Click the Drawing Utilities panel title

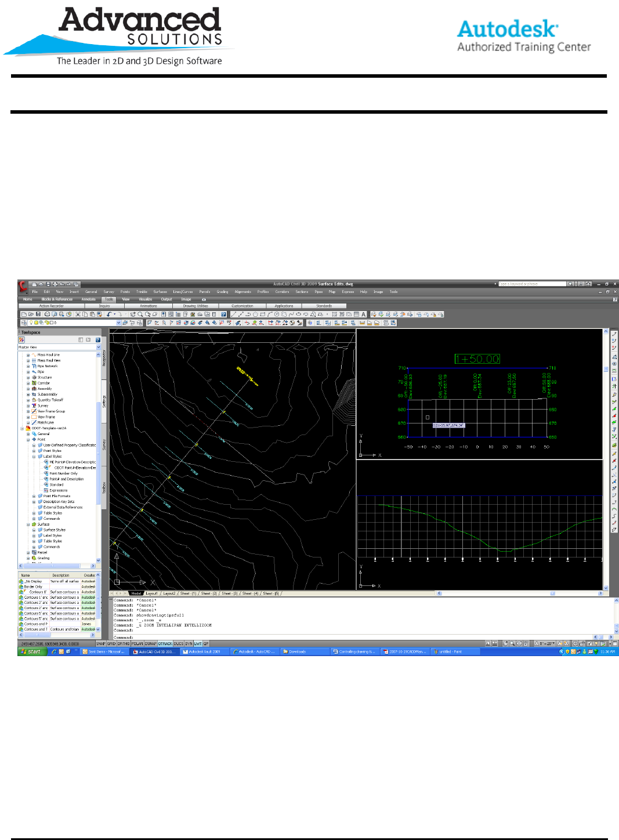point(196,306)
